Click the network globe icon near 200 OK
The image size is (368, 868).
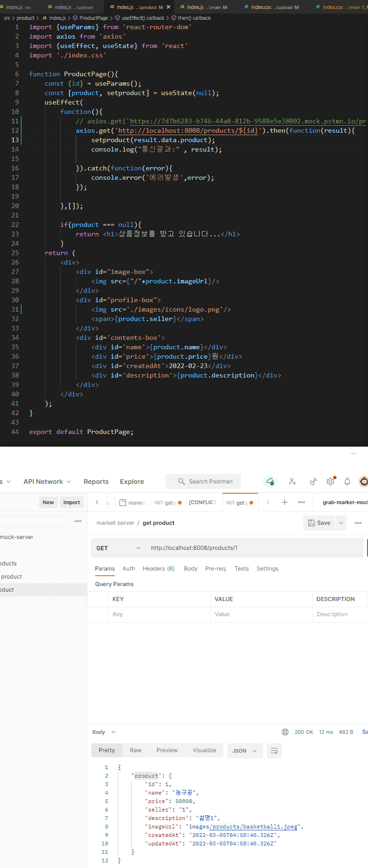click(285, 732)
